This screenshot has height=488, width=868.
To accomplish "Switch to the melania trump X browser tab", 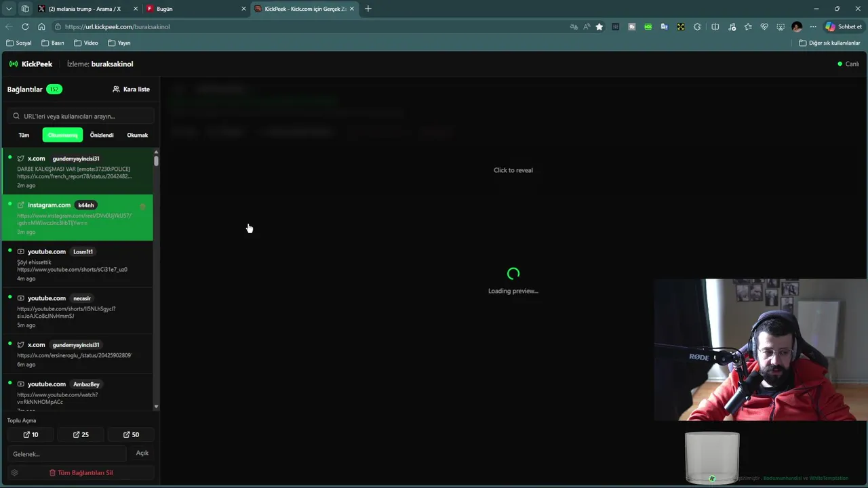I will coord(88,9).
